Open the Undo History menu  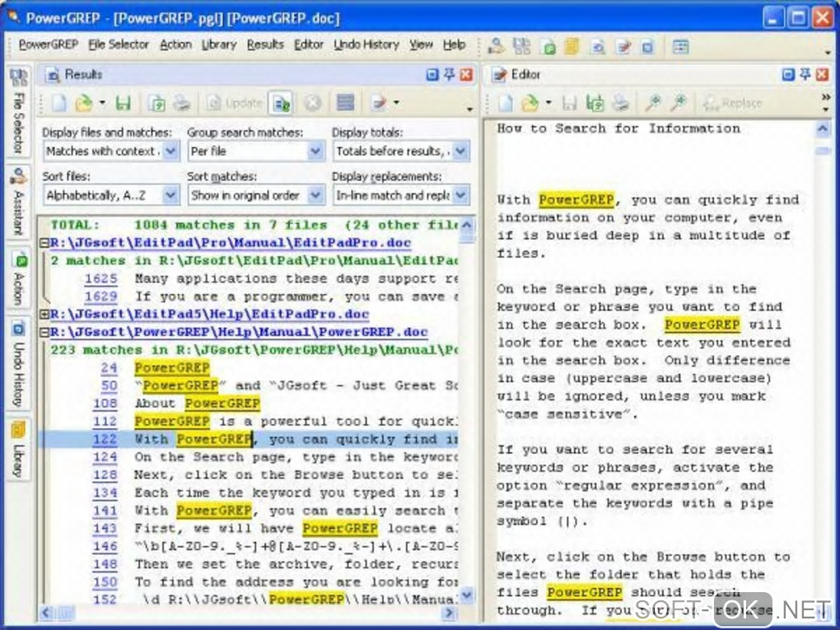(x=366, y=45)
